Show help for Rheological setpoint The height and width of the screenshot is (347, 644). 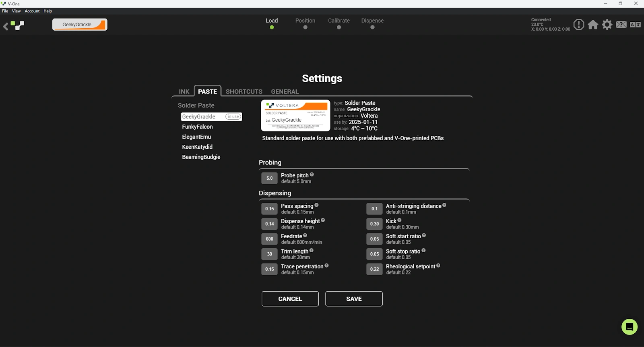point(438,266)
